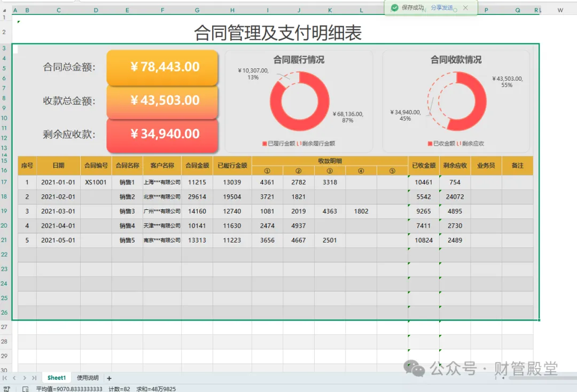Viewport: 577px width, 392px height.
Task: Click the 求和=48万9825 status bar value
Action: click(156, 389)
